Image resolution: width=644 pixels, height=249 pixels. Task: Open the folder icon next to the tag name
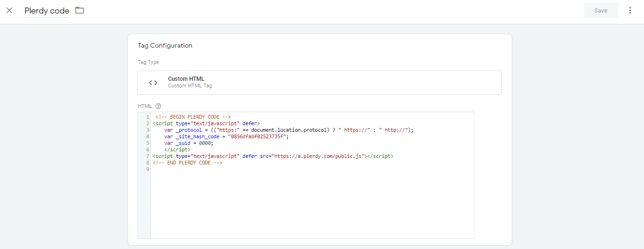(x=80, y=10)
